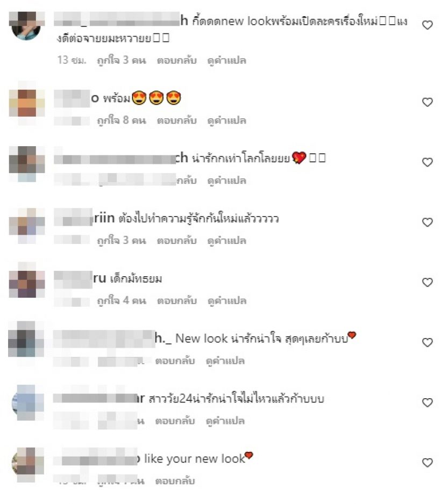Screen dimensions: 441x504
Task: Heart the ต้องไปทำความรู้จักกันใหม่ comment
Action: 427,222
